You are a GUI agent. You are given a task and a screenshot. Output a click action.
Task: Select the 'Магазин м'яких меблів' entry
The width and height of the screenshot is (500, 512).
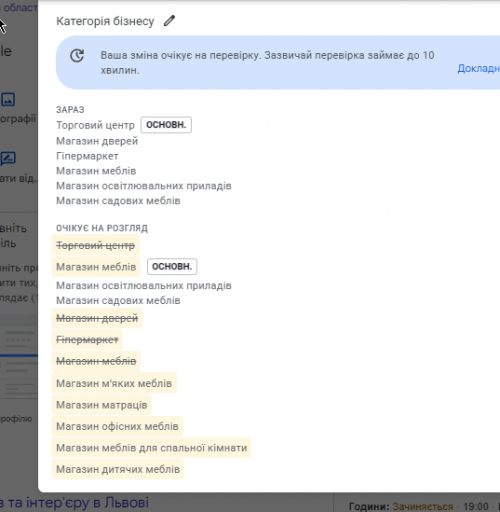[114, 383]
